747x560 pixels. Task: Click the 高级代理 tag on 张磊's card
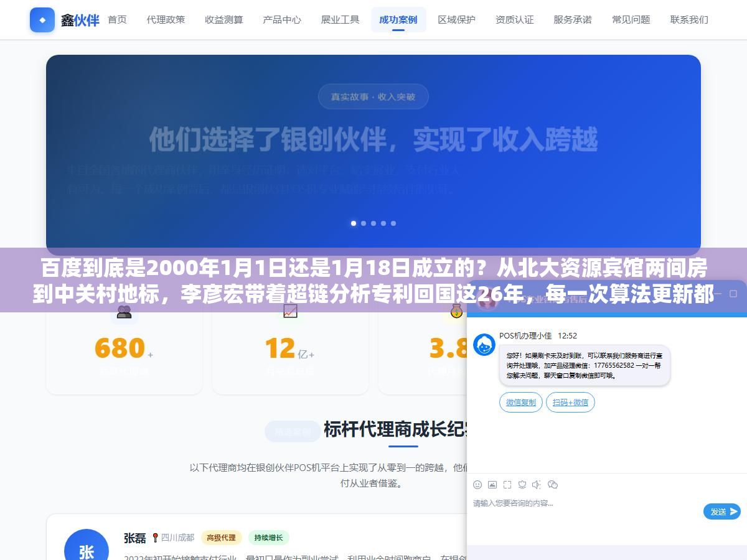click(x=221, y=538)
